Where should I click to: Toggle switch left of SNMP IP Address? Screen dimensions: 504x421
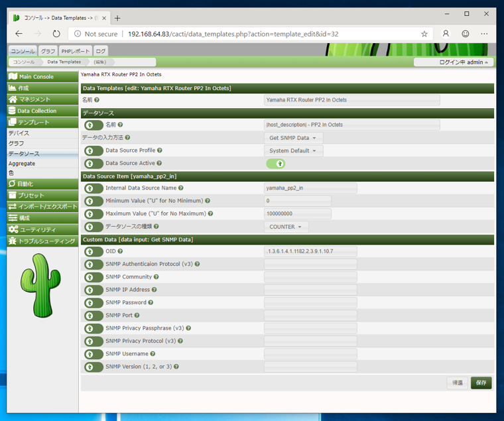pos(94,290)
